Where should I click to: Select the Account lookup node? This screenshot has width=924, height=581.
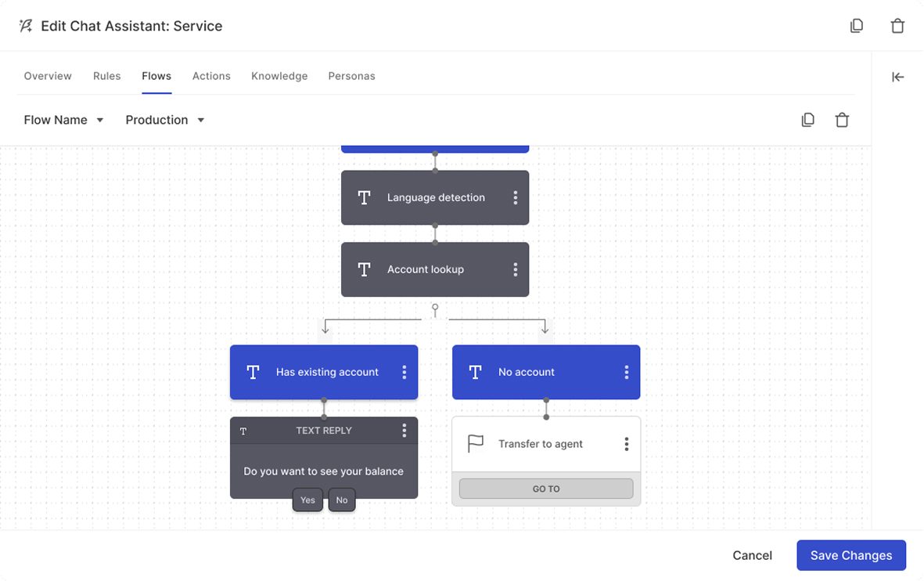(435, 269)
